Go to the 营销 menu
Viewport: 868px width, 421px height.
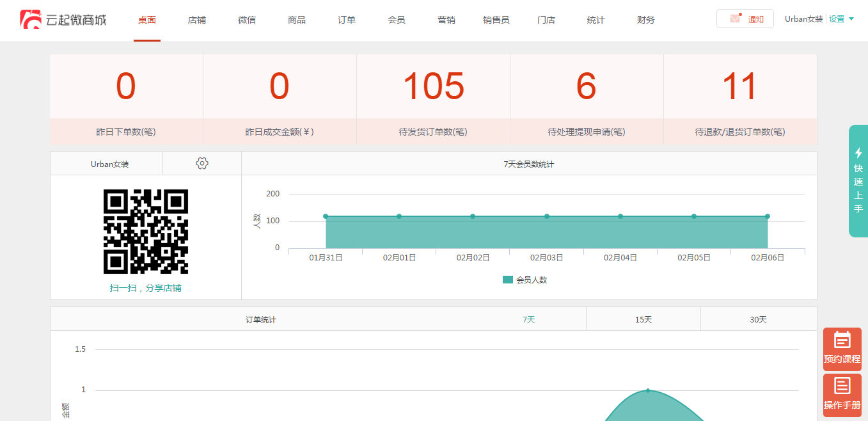(446, 20)
